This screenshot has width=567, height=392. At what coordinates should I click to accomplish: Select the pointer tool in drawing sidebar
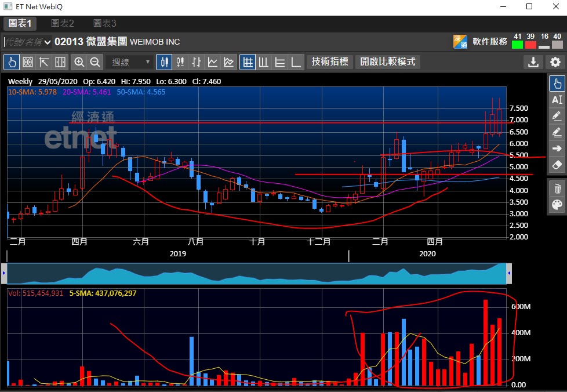tap(557, 84)
